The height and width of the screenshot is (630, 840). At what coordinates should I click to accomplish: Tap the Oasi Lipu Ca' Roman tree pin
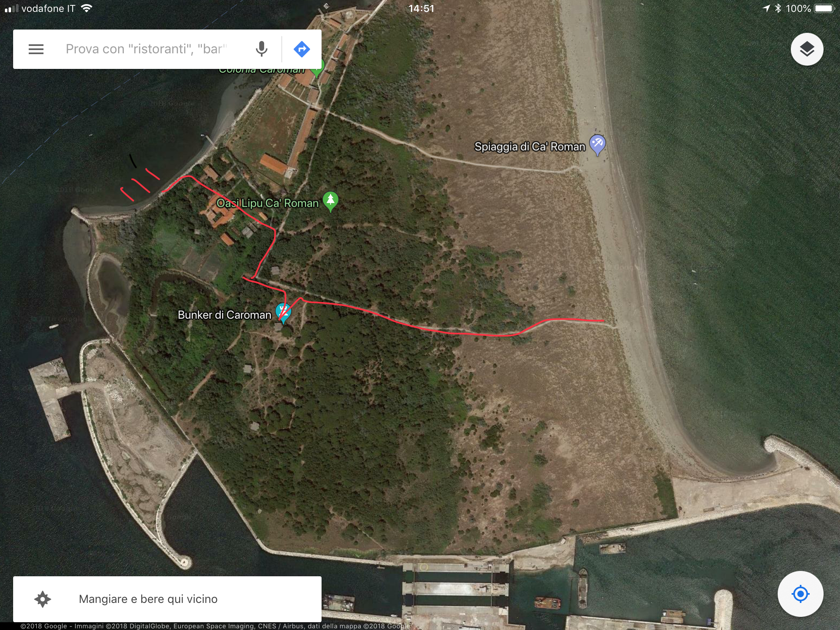[x=331, y=201]
